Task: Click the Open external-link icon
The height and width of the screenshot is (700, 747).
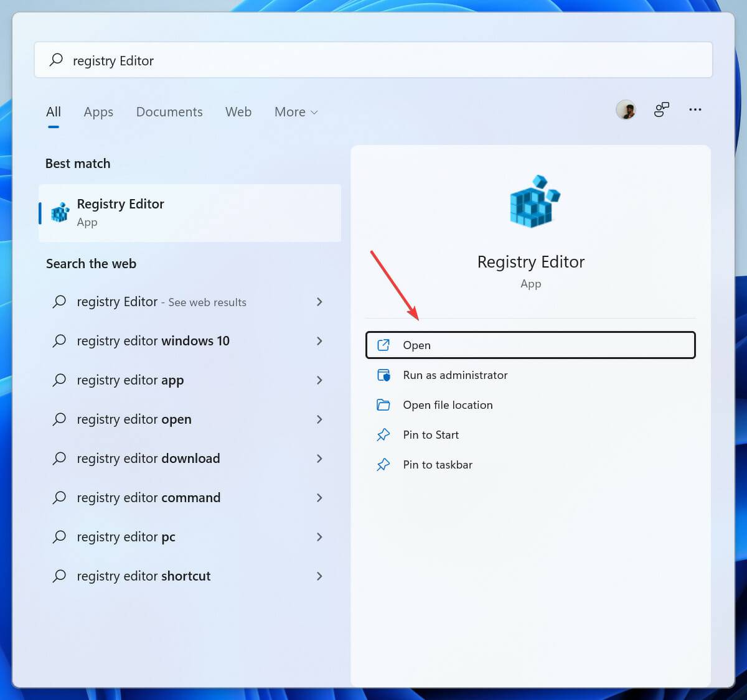Action: click(x=383, y=345)
